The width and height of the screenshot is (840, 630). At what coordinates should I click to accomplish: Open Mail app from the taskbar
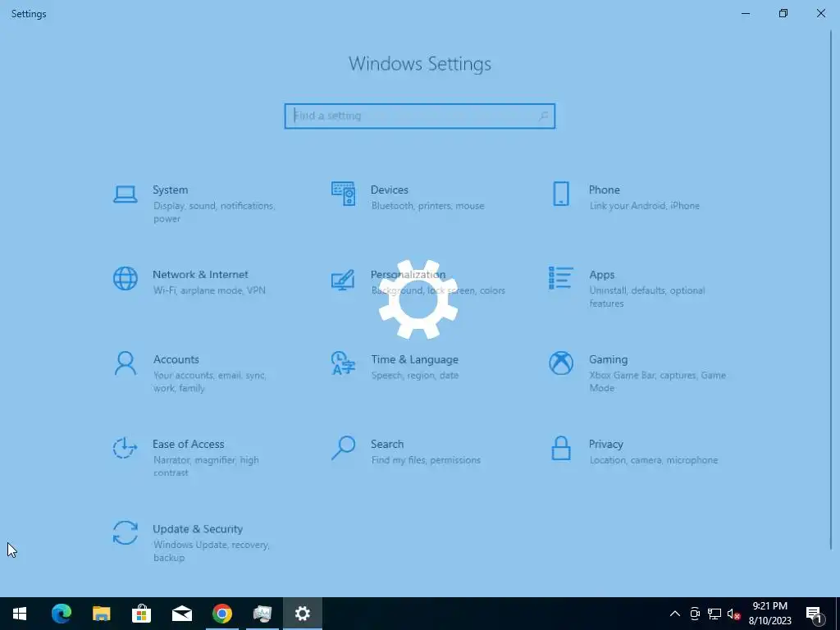tap(181, 614)
